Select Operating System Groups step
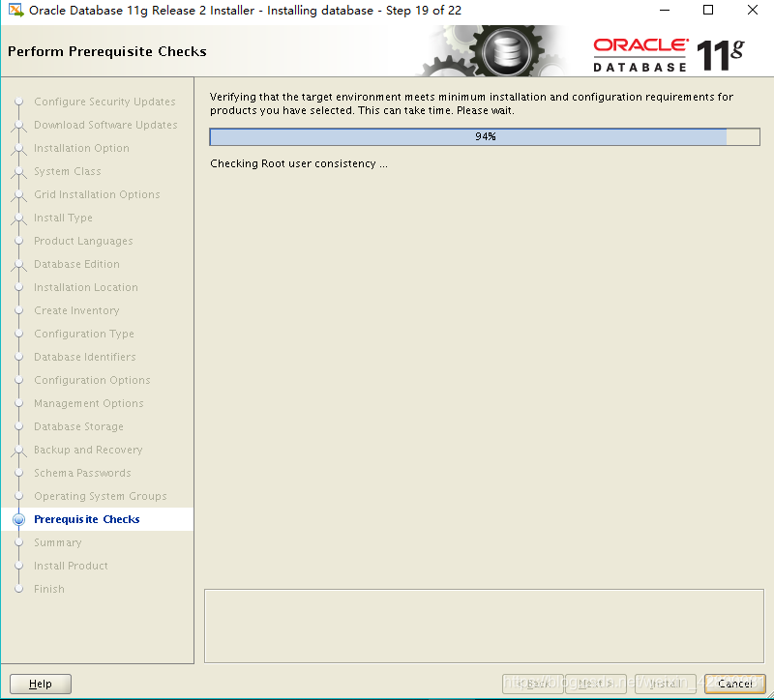The height and width of the screenshot is (700, 774). [x=101, y=496]
